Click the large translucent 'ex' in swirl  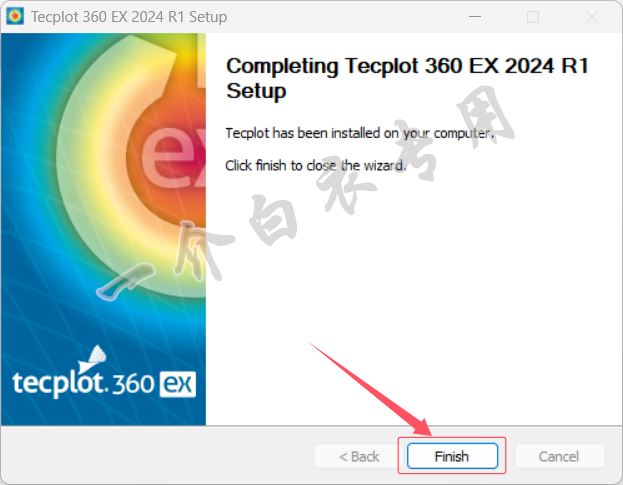pyautogui.click(x=174, y=156)
